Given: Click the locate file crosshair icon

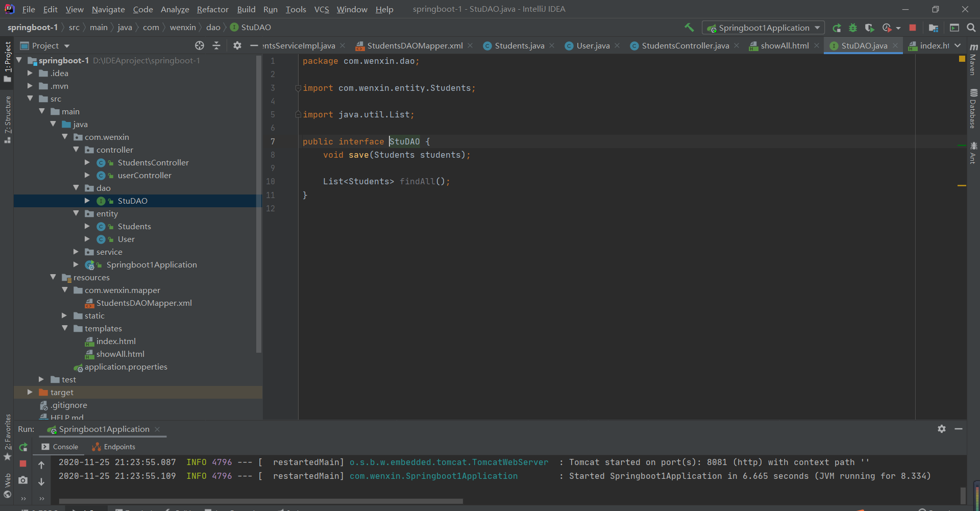Looking at the screenshot, I should (200, 45).
